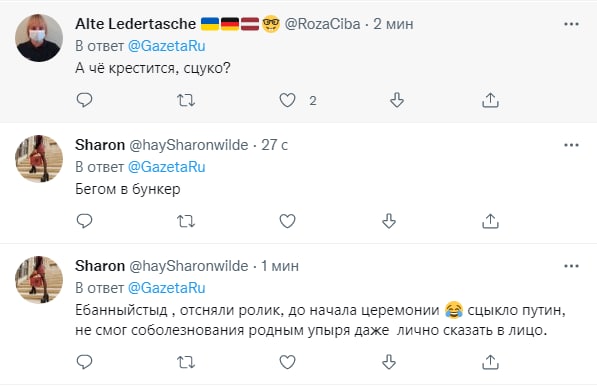
Task: Reply to the Alte Ledertasche tweet
Action: (x=85, y=100)
